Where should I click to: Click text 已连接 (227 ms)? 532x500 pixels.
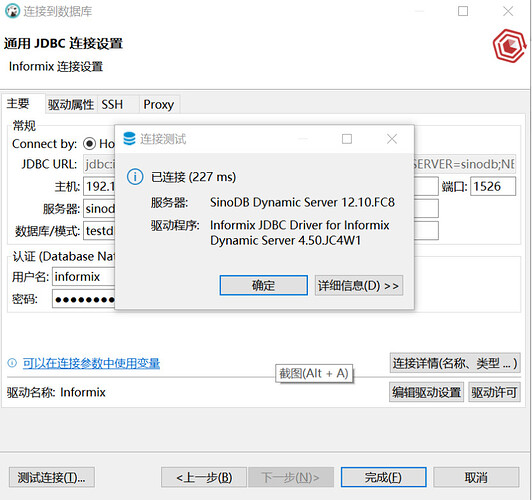tap(193, 177)
